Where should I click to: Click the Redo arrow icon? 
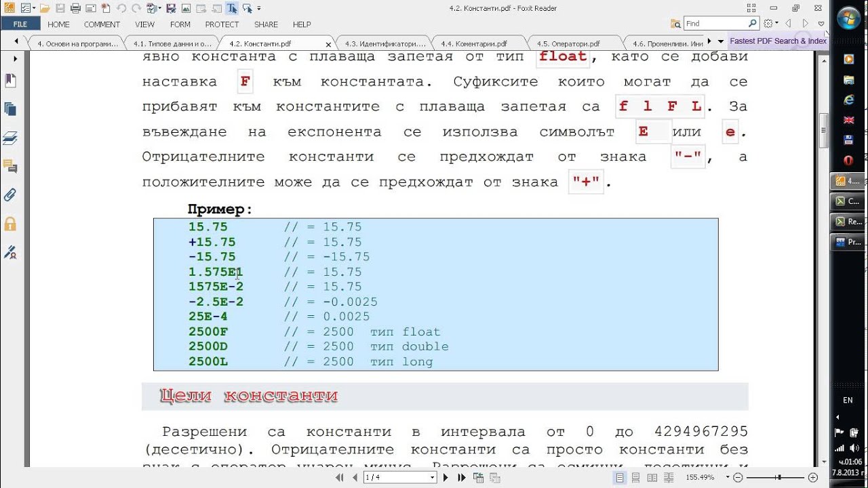(x=136, y=9)
